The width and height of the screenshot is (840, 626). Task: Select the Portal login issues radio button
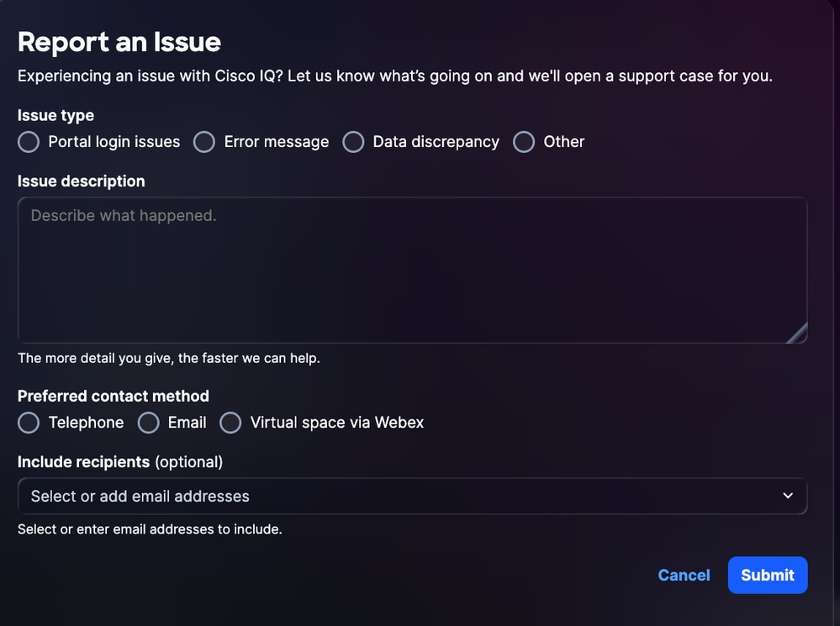pyautogui.click(x=29, y=142)
